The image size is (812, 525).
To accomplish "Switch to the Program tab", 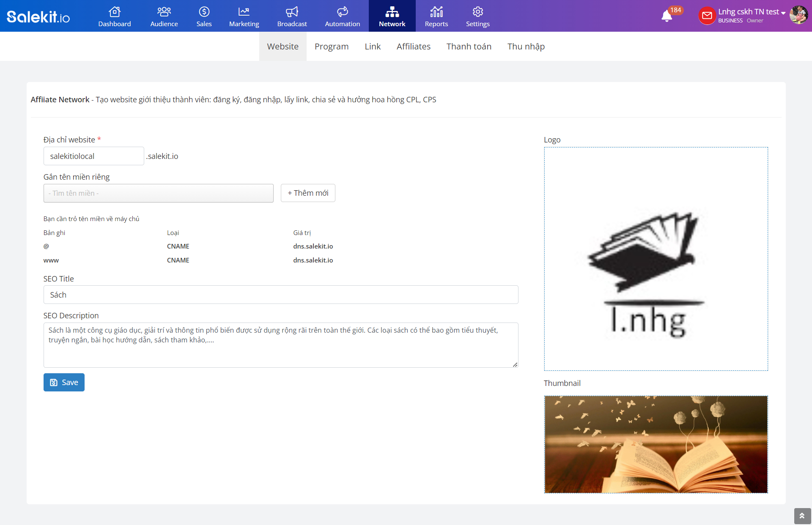I will point(332,46).
